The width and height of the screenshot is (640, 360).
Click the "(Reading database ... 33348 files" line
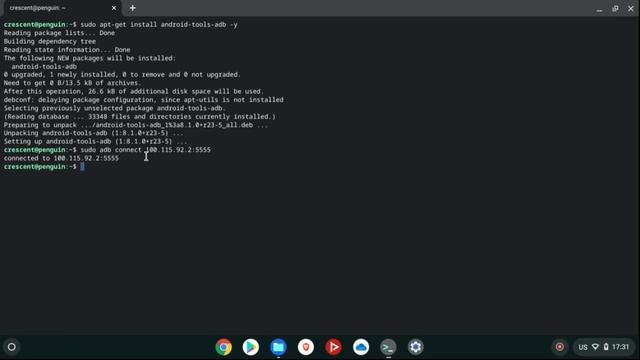coord(140,116)
